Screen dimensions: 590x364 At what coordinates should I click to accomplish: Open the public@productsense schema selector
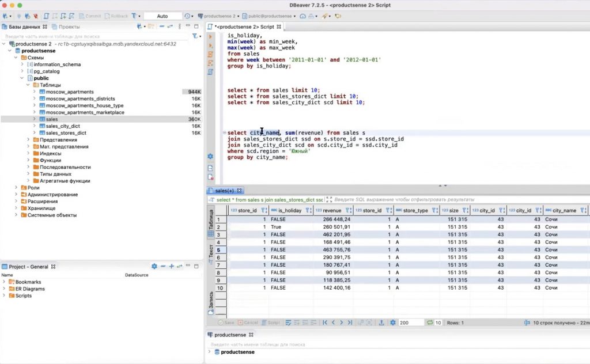[268, 16]
